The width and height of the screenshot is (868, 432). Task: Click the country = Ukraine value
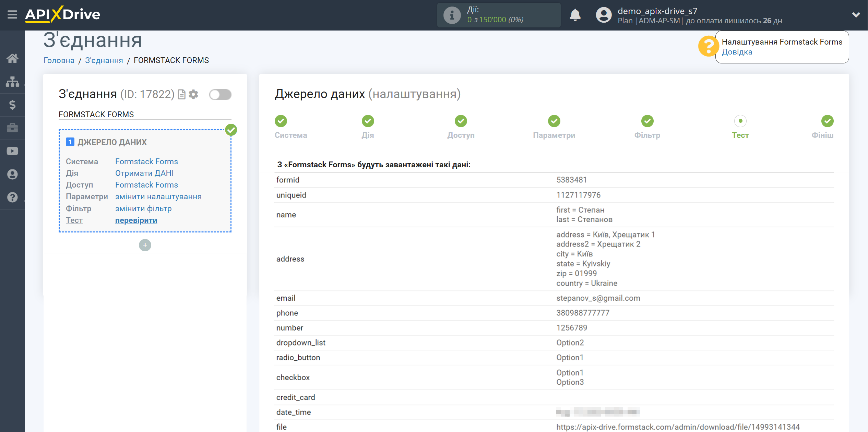587,284
